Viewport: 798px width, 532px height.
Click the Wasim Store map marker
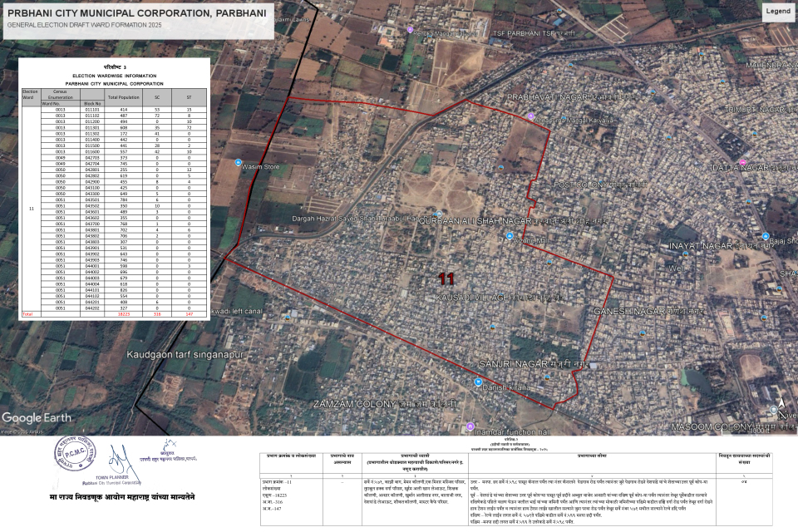pos(238,162)
